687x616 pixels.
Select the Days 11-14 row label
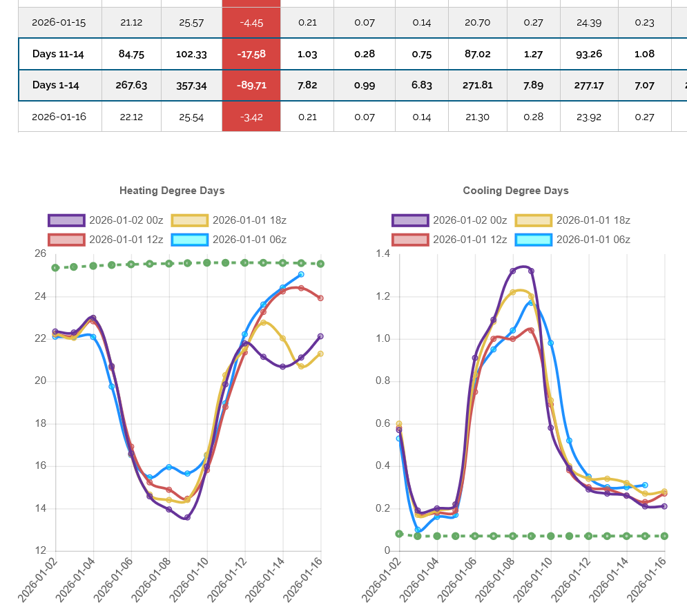click(x=58, y=54)
